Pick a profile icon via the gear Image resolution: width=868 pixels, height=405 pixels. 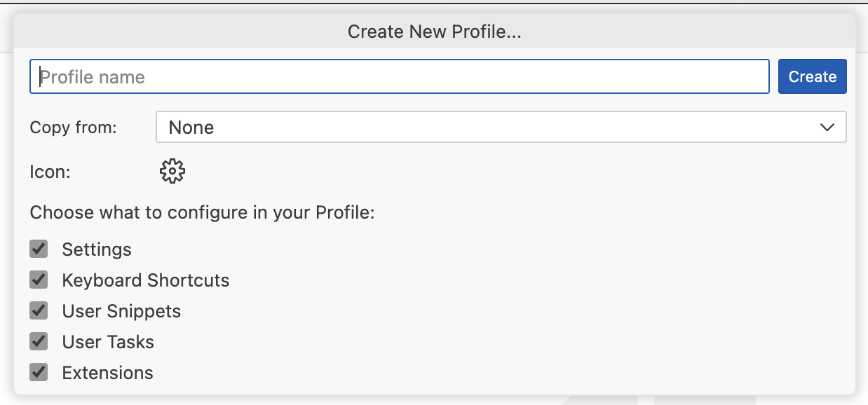172,171
